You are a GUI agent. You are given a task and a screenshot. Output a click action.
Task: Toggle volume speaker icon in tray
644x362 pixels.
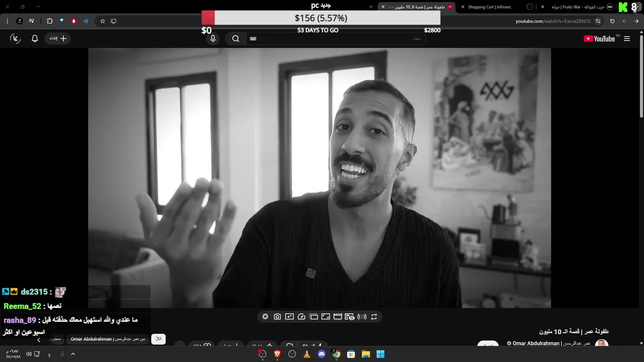pyautogui.click(x=28, y=354)
